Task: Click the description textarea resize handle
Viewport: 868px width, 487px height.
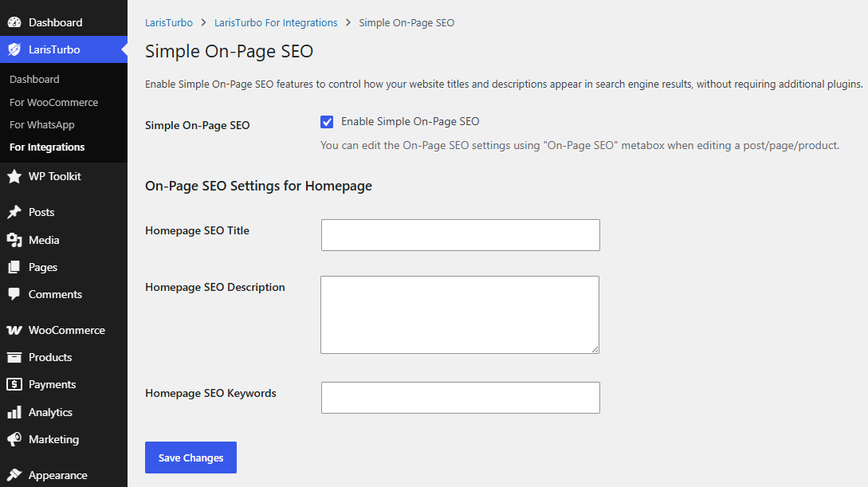Action: pyautogui.click(x=595, y=349)
